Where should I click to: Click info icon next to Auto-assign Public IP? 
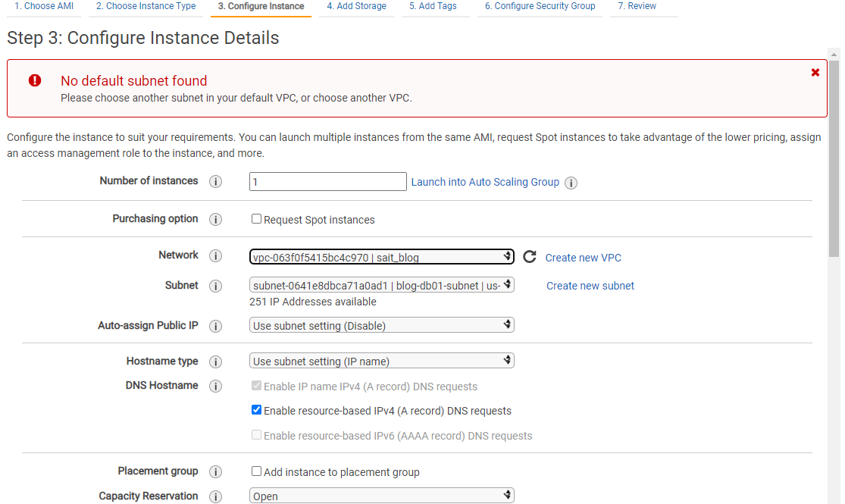pos(215,326)
